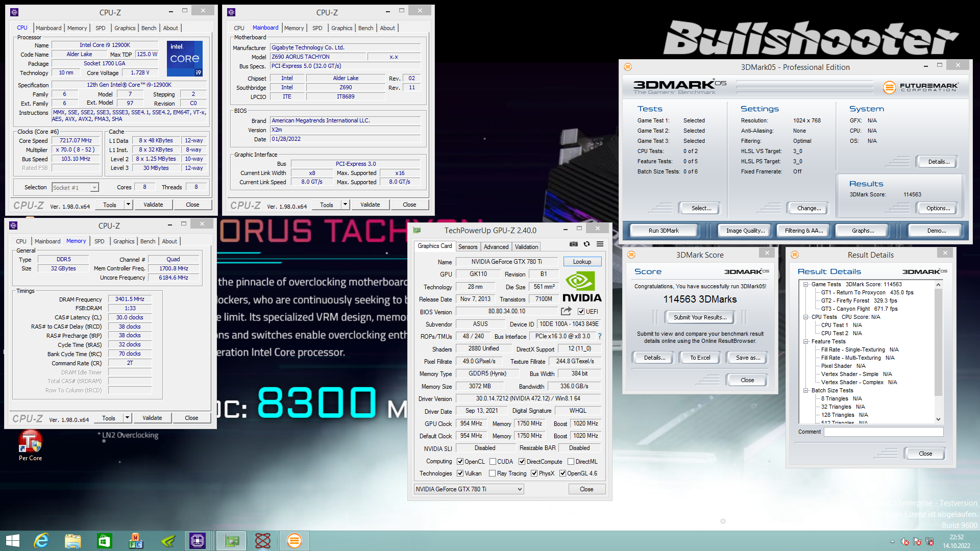Open GPU-Z hamburger menu icon
The width and height of the screenshot is (980, 551).
(x=600, y=244)
